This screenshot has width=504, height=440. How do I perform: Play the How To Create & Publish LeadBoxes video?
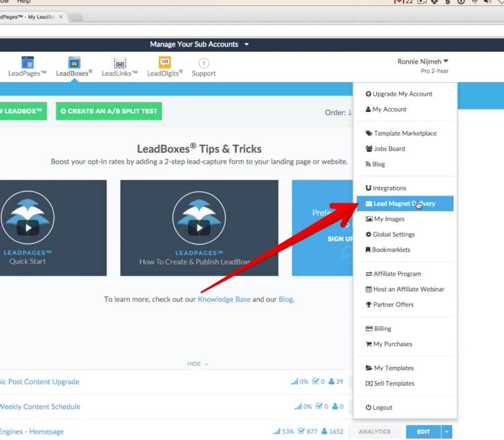tap(199, 228)
